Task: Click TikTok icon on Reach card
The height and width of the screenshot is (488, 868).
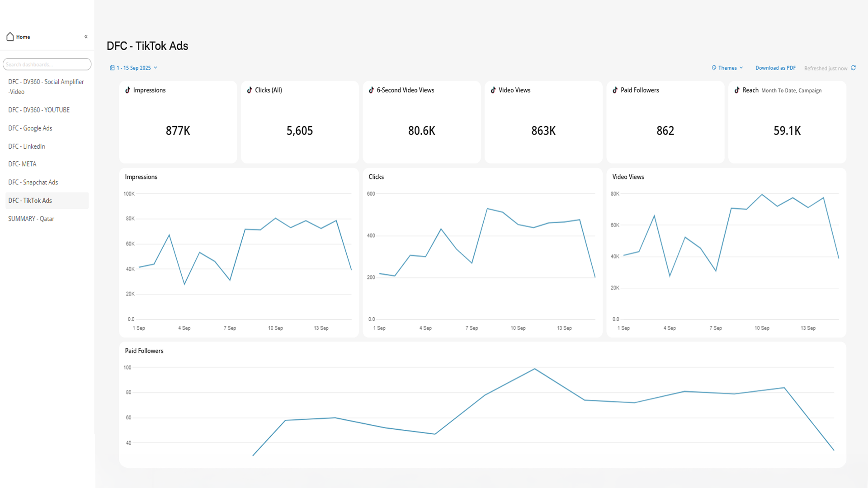Action: coord(737,90)
